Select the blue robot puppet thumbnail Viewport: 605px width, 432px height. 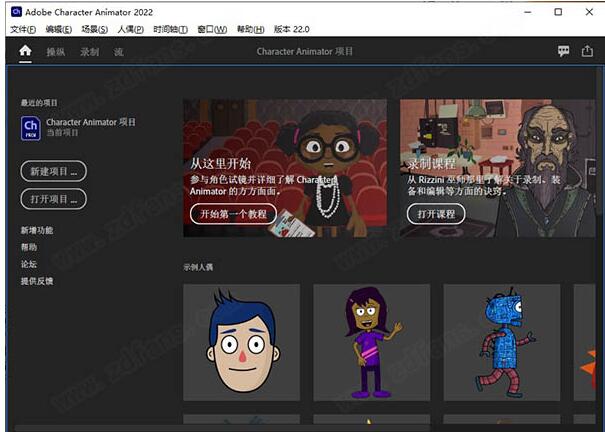502,343
